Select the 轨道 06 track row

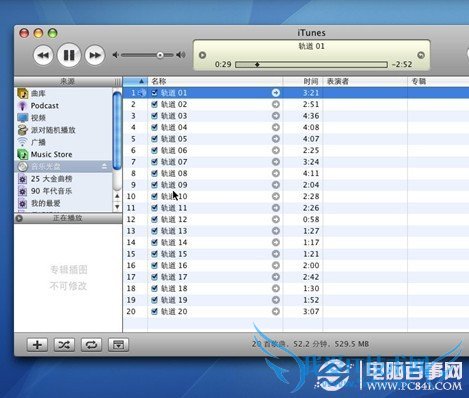pos(296,150)
